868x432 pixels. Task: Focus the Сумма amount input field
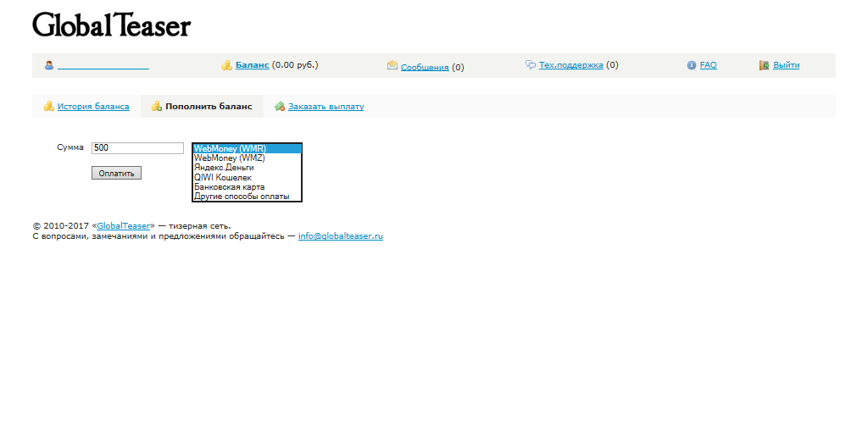point(137,148)
